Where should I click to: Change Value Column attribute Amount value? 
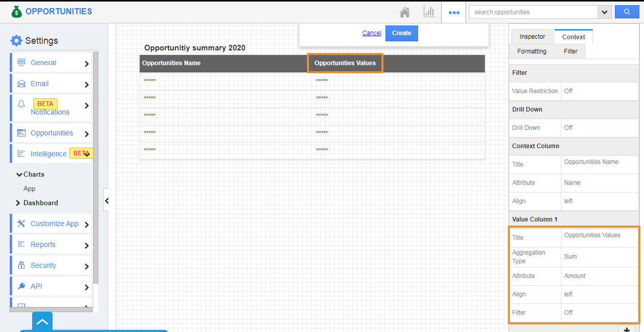599,276
